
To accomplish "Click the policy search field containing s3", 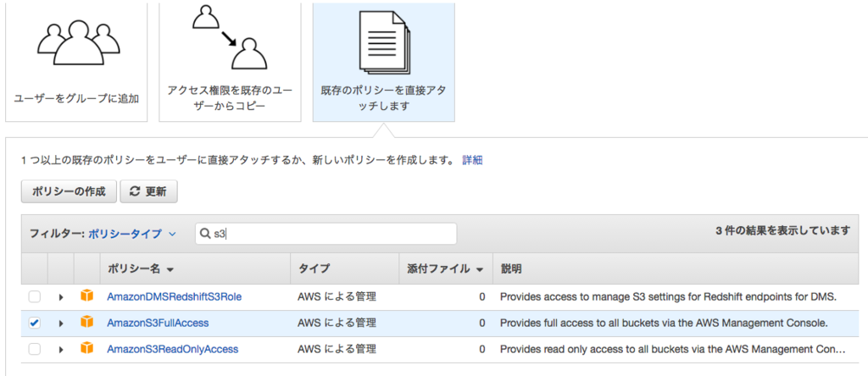I will (326, 234).
